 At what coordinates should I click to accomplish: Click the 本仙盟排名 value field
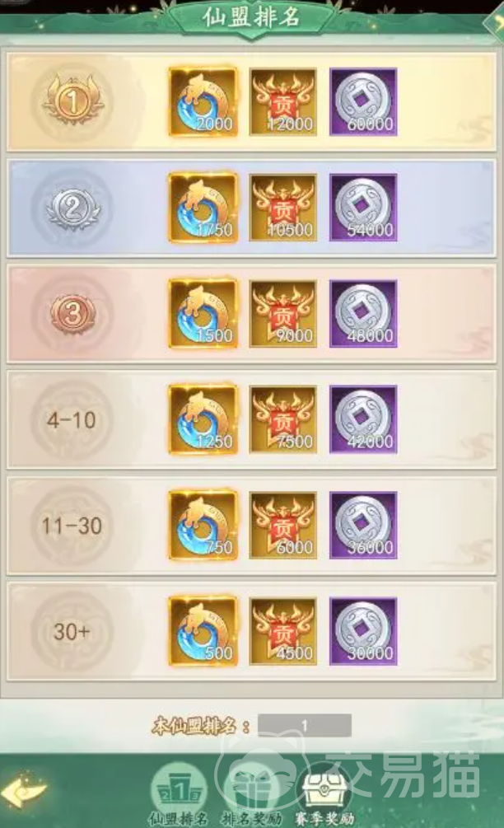305,726
